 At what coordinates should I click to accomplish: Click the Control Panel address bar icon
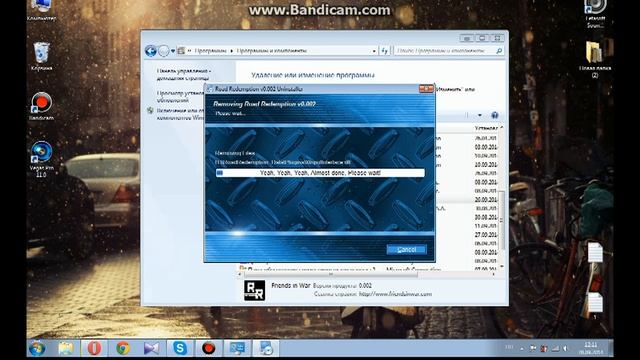pyautogui.click(x=181, y=51)
